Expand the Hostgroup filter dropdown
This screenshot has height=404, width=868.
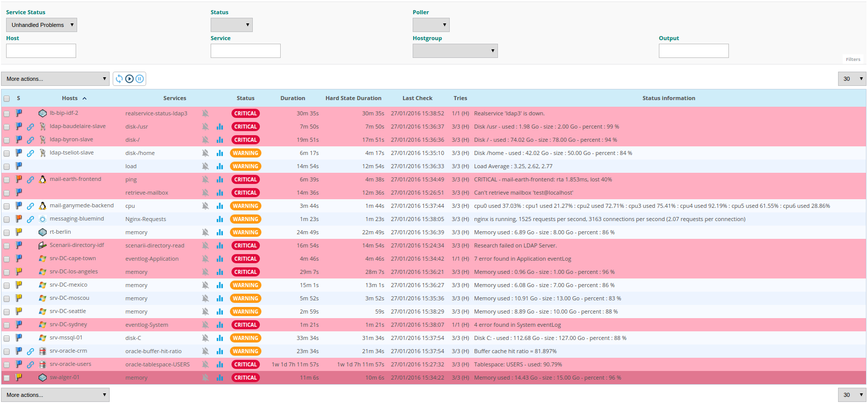(455, 51)
